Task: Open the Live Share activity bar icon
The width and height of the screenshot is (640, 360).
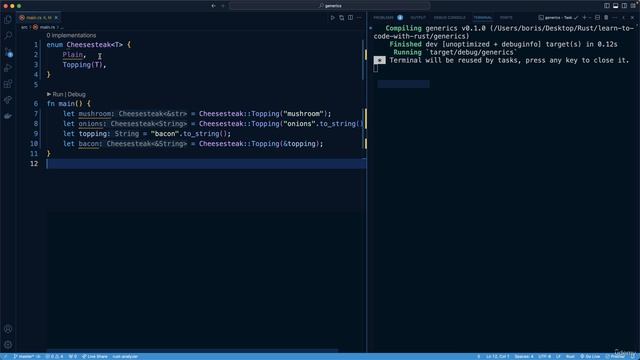Action: click(8, 100)
